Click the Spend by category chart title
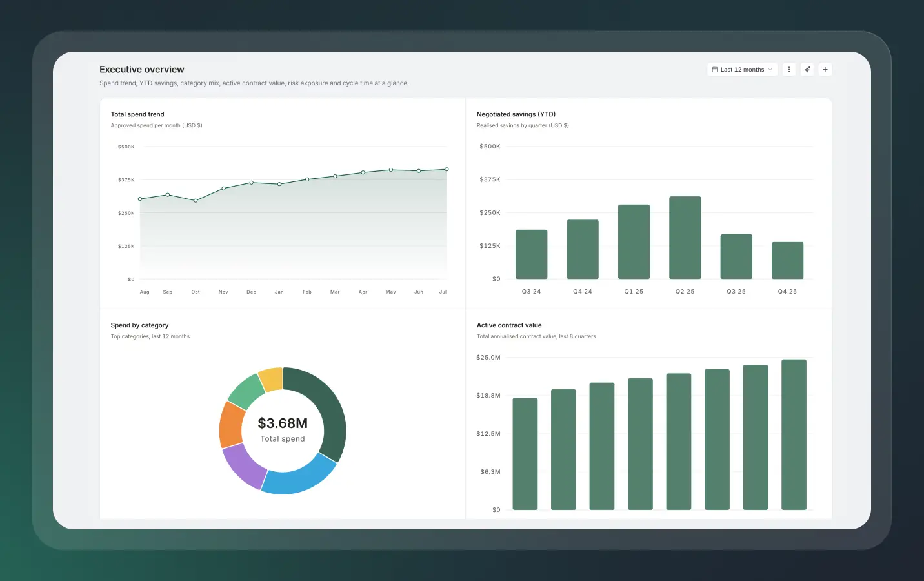924x581 pixels. pos(139,325)
